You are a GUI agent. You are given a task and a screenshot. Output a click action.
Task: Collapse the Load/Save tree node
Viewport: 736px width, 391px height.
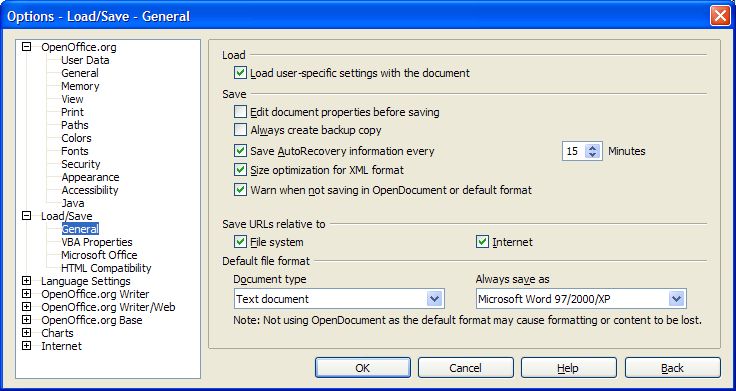pyautogui.click(x=27, y=215)
